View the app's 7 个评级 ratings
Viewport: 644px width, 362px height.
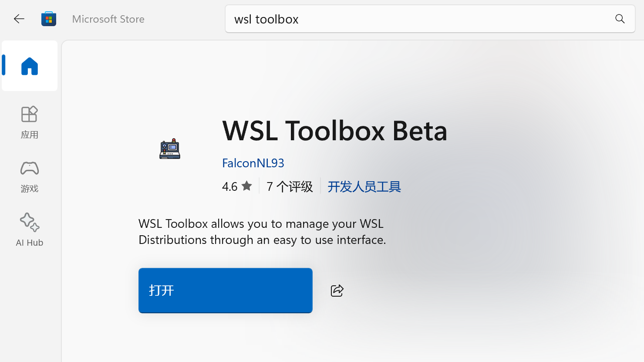[289, 186]
